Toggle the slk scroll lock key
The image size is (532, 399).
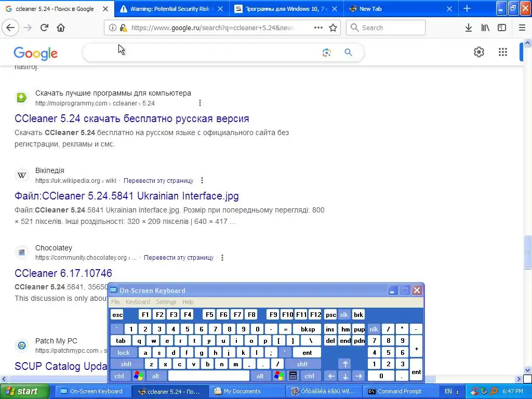[x=344, y=315]
